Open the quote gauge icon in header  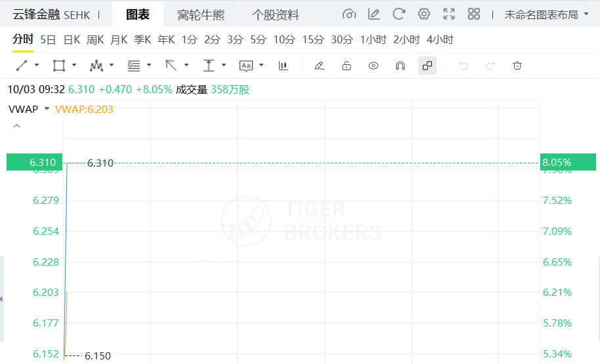(349, 14)
